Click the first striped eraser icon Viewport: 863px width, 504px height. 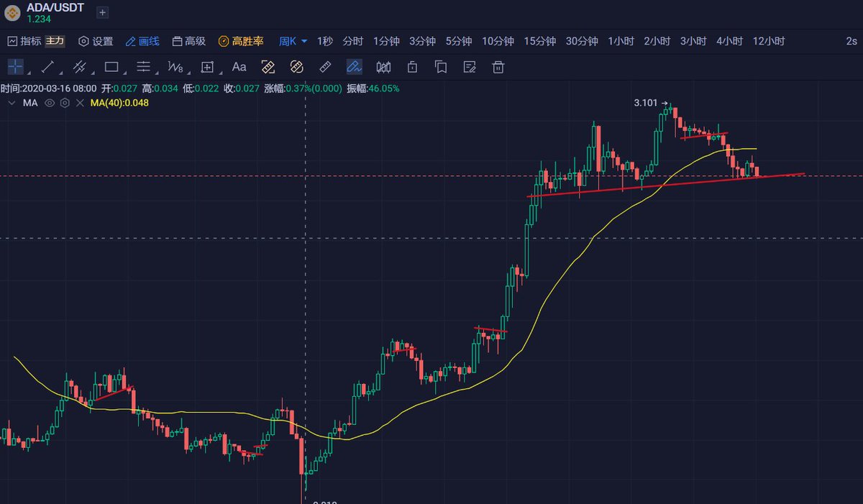(x=268, y=67)
